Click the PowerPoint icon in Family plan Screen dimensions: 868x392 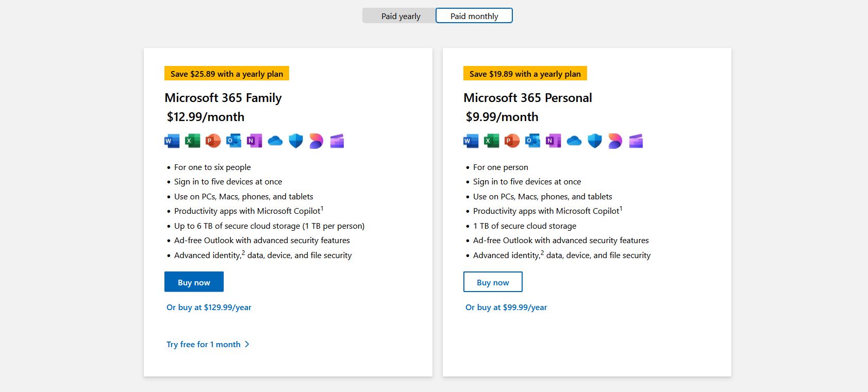pyautogui.click(x=213, y=141)
